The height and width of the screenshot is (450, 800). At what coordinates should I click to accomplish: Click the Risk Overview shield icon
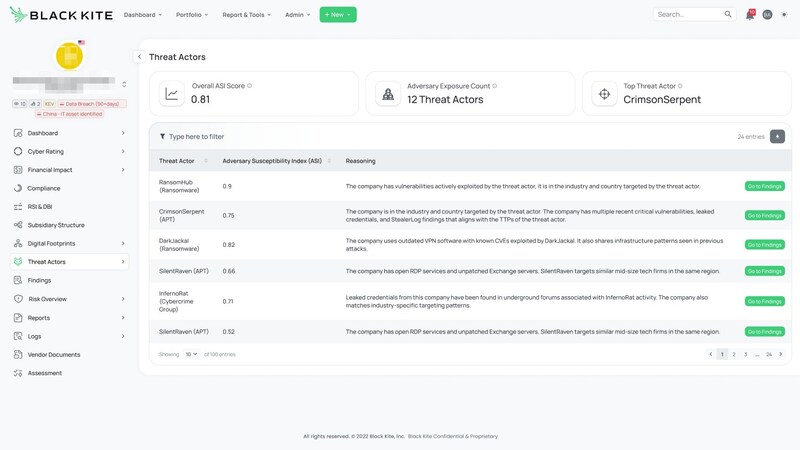click(x=18, y=299)
